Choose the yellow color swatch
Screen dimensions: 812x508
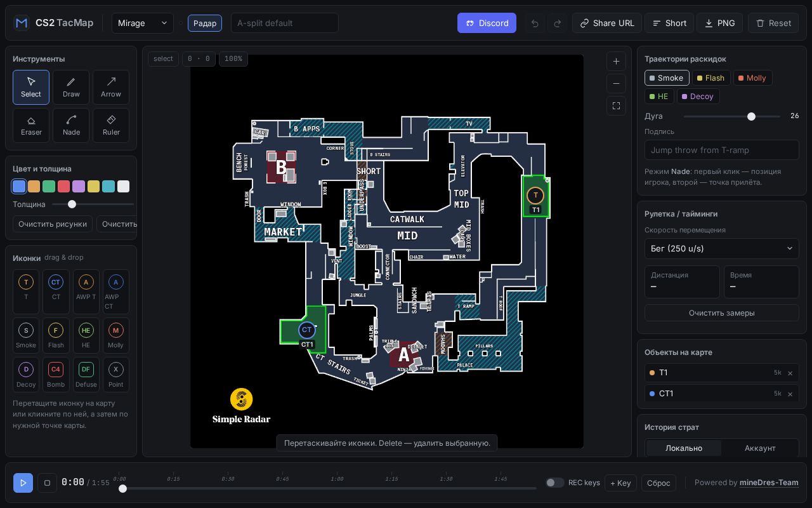[93, 186]
